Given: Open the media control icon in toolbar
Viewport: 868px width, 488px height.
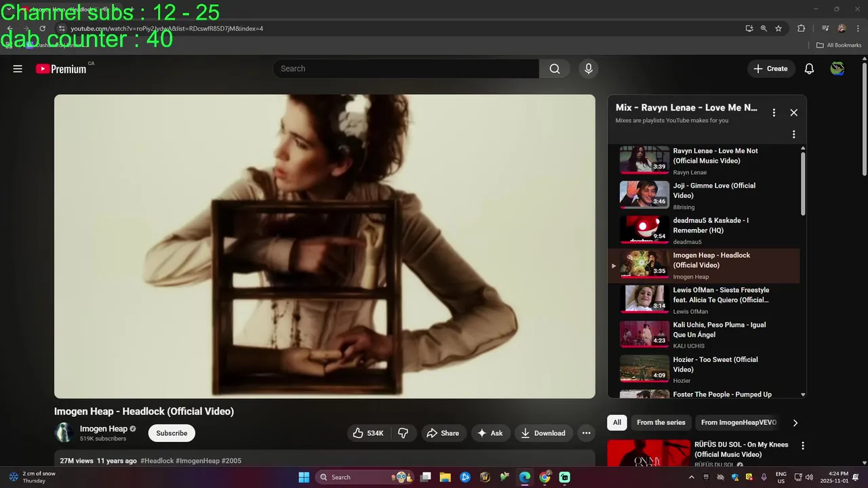Looking at the screenshot, I should coord(825,28).
